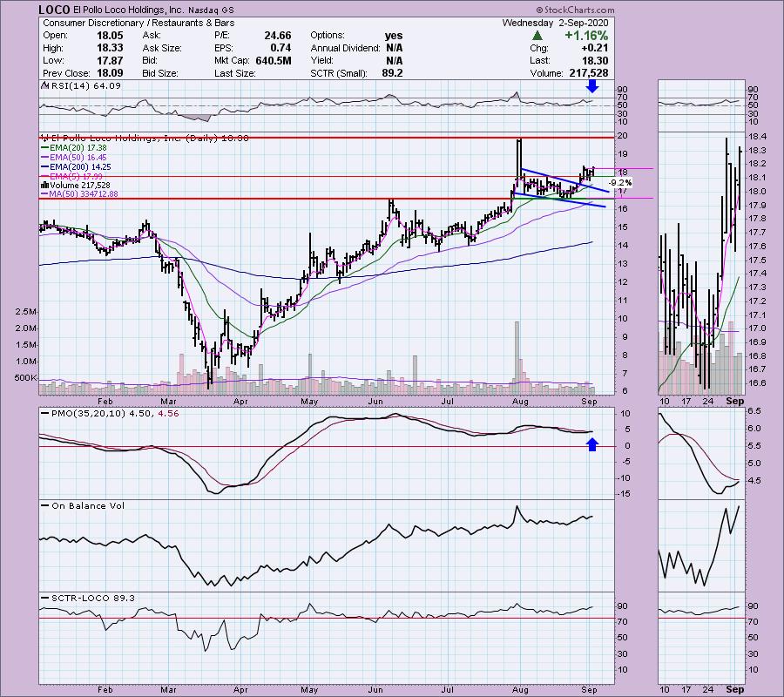
Task: Click the -9.2% annotation label on the chart
Action: (x=620, y=183)
